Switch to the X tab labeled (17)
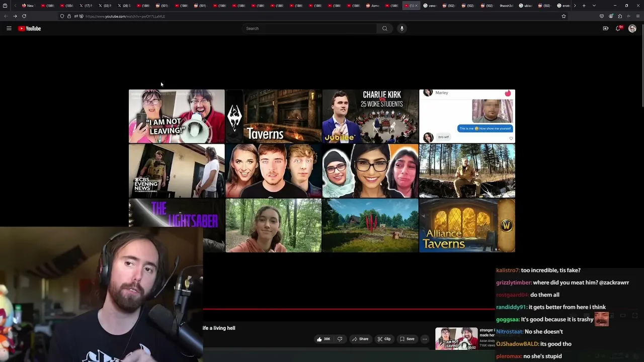Viewport: 644px width, 362px height. [x=86, y=6]
